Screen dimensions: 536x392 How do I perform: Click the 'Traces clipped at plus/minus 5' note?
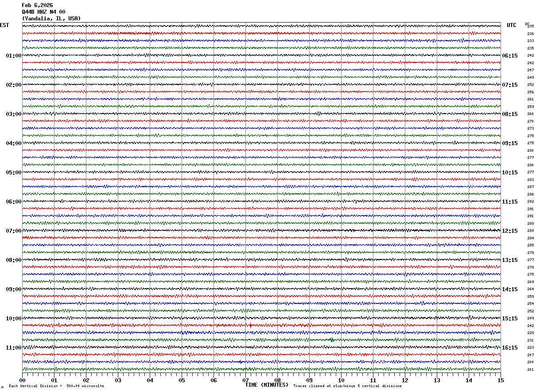click(347, 386)
